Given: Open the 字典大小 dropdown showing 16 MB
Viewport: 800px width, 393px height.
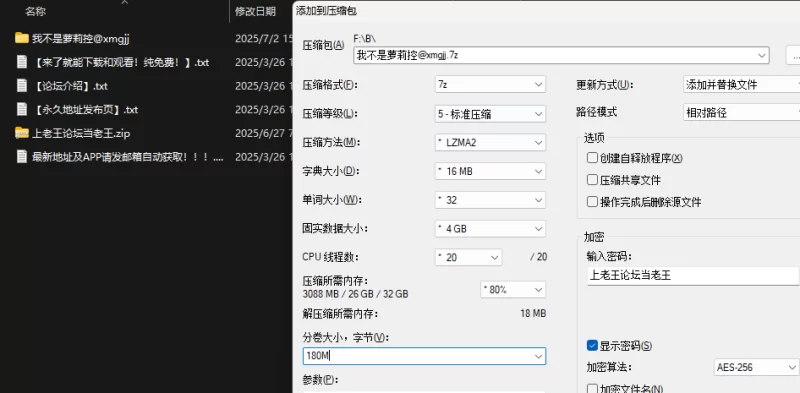Looking at the screenshot, I should pos(489,171).
